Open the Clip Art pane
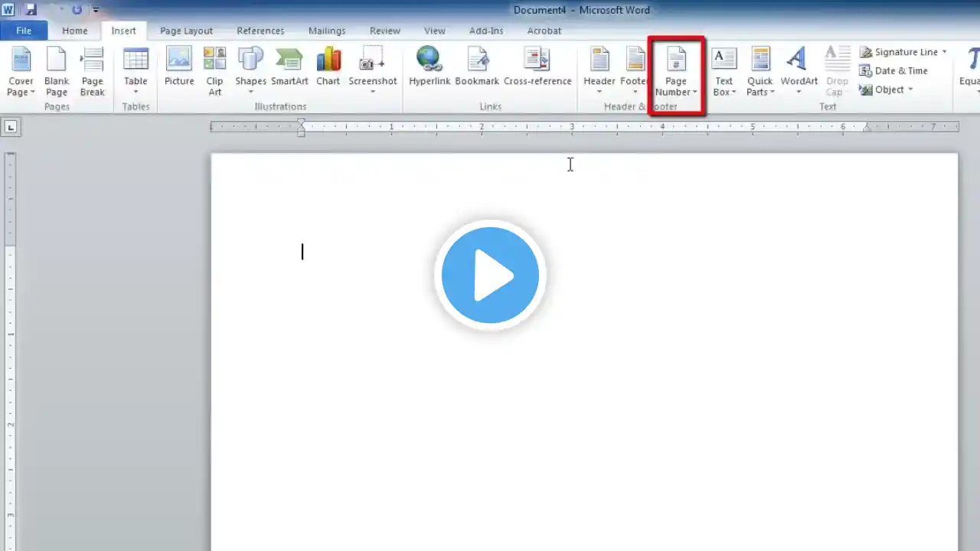This screenshot has height=551, width=980. point(214,71)
